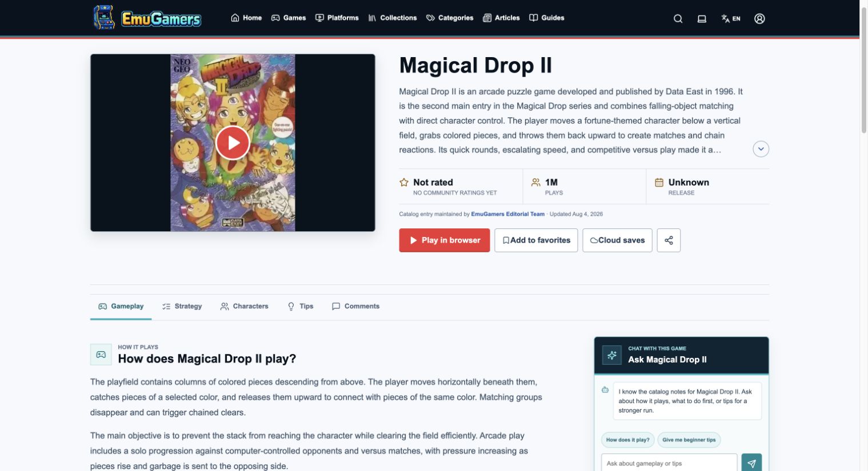The image size is (868, 471).
Task: Open the EN language selector
Action: [x=730, y=18]
